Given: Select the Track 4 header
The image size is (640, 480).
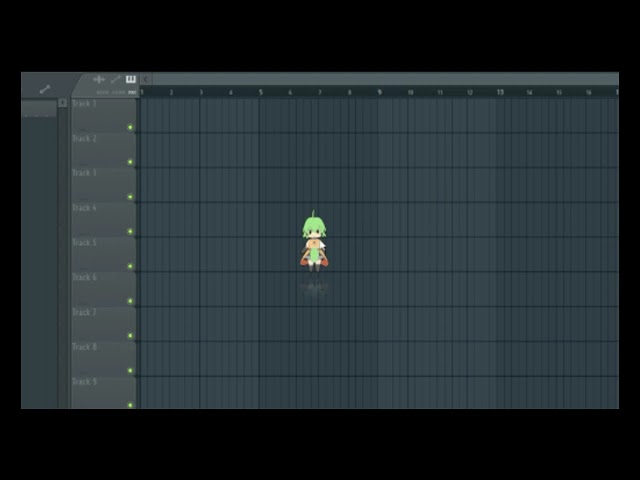Looking at the screenshot, I should pos(104,220).
